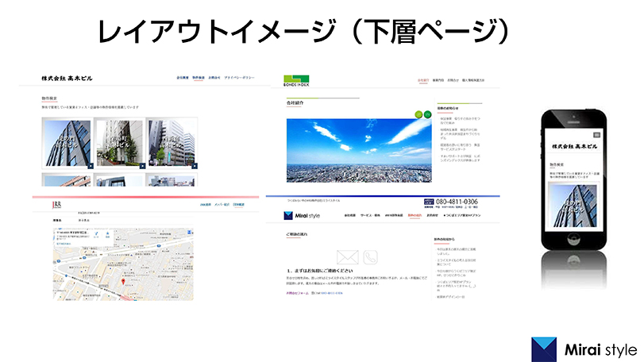Screen dimensions: 644x362
Task: Click the embedded Google map
Action: [123, 264]
